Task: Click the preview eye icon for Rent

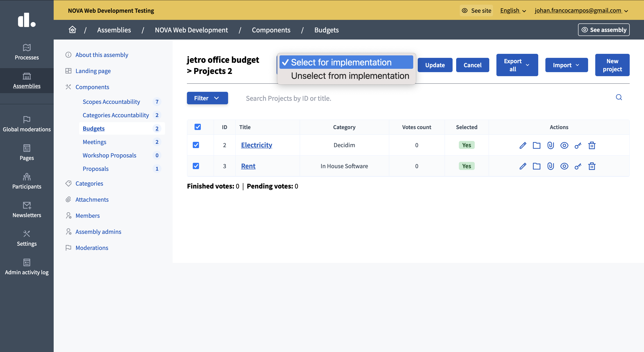Action: [x=564, y=166]
